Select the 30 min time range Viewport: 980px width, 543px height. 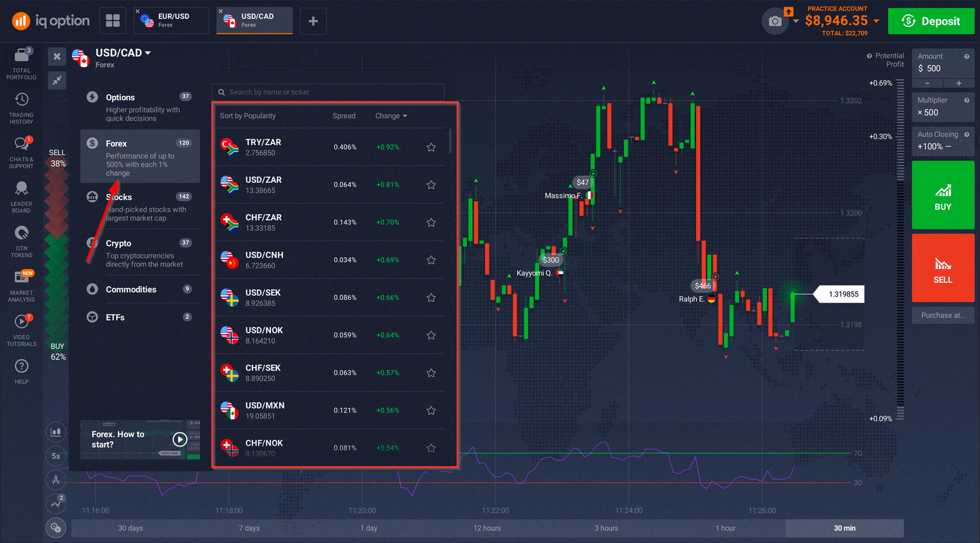tap(844, 528)
